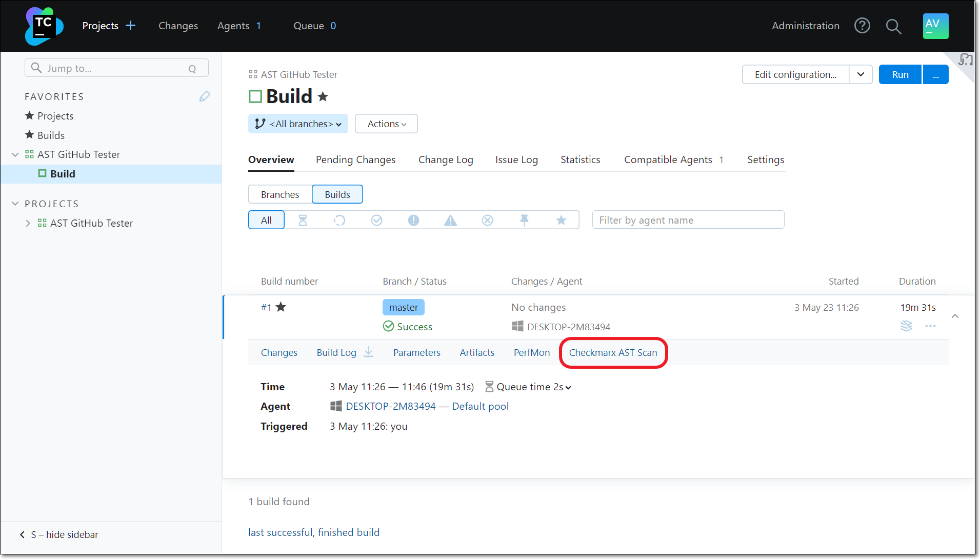Toggle star on build #1
Screen dimensions: 980x559
[281, 307]
